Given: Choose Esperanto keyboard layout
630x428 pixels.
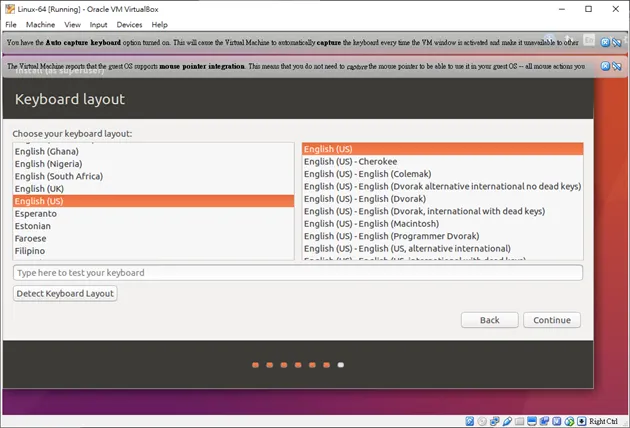Looking at the screenshot, I should point(153,214).
